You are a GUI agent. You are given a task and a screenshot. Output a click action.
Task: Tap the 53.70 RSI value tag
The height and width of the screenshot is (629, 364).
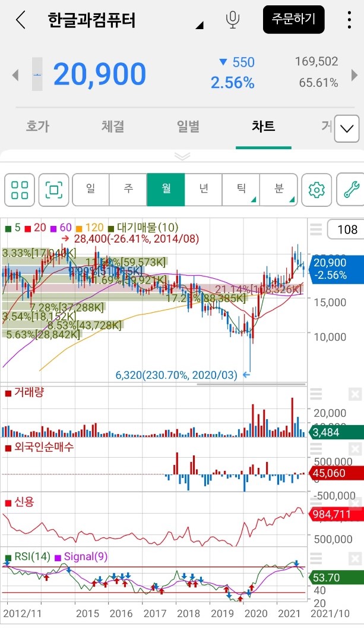point(336,578)
